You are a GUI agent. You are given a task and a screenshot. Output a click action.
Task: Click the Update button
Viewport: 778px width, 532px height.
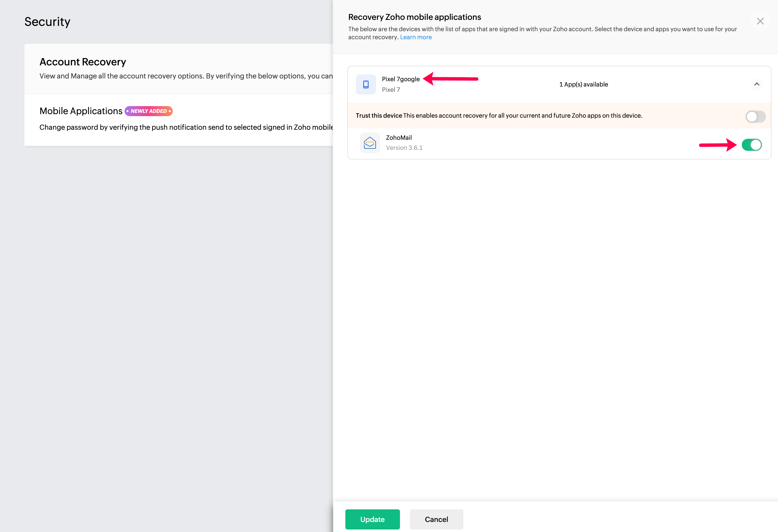pyautogui.click(x=372, y=519)
